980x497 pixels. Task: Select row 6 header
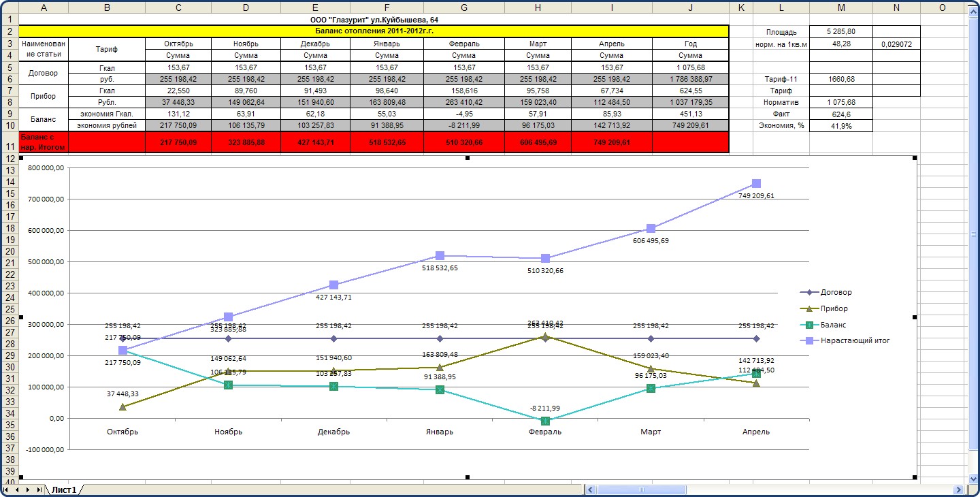[x=9, y=79]
